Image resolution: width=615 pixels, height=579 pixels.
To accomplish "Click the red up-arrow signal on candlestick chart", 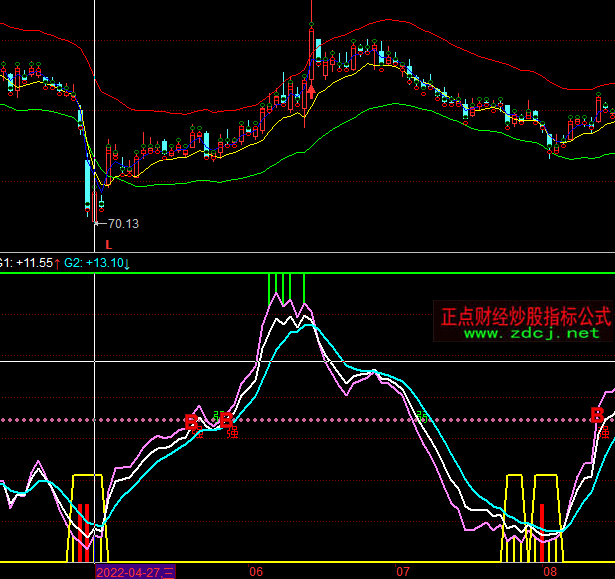I will tap(311, 94).
